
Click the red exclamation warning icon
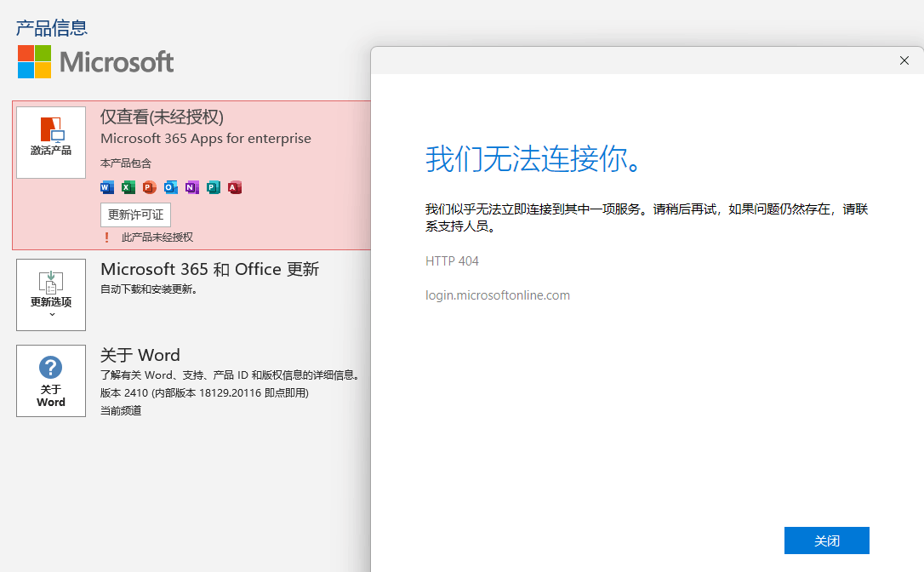coord(106,237)
